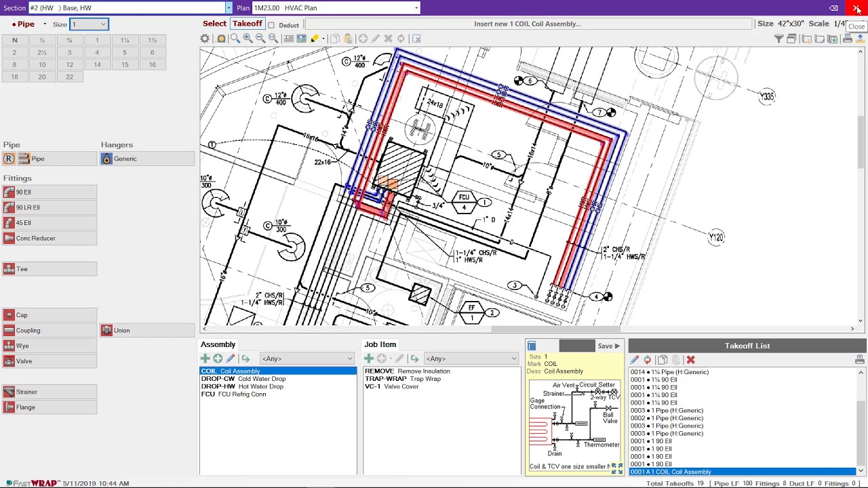Open the Assembly filter <Any> dropdown

(x=307, y=359)
